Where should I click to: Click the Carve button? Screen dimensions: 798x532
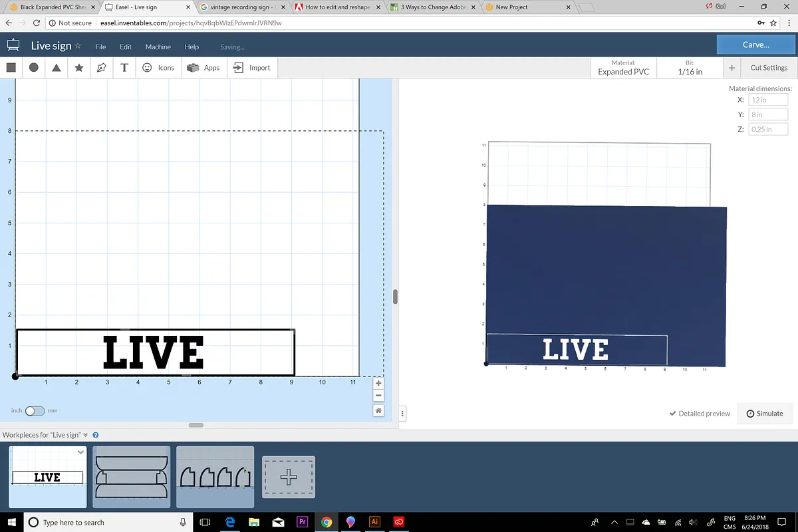(755, 45)
